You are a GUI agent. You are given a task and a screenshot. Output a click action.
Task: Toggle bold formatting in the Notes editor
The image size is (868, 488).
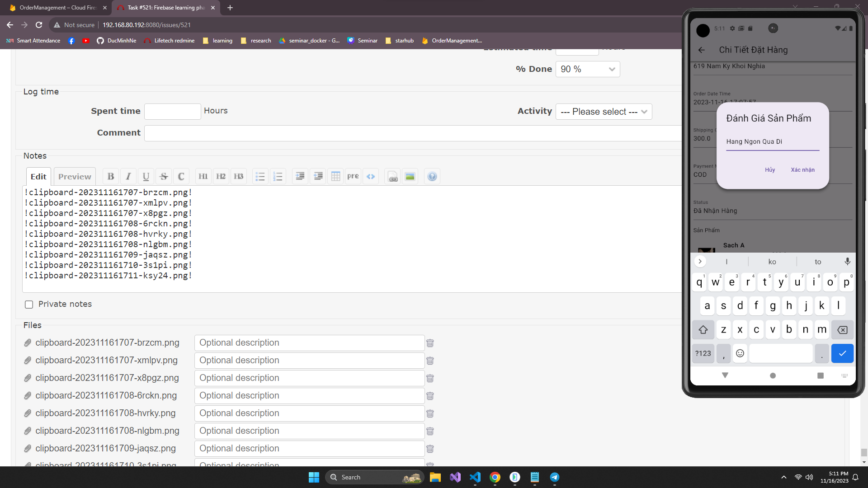111,177
